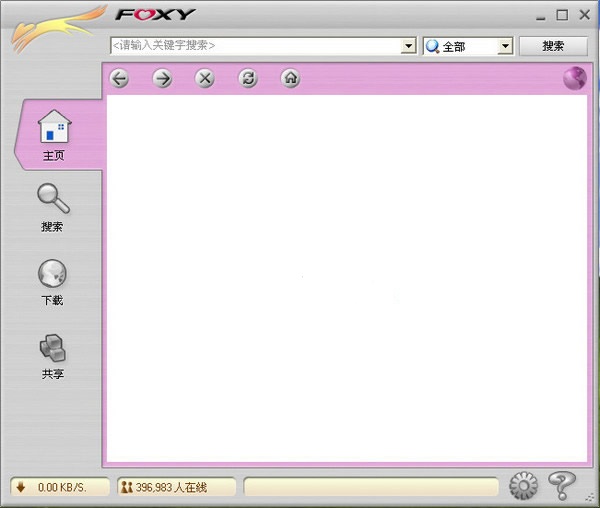Switch to the 搜索 search tab
Screen dimensions: 600x508
(52, 208)
